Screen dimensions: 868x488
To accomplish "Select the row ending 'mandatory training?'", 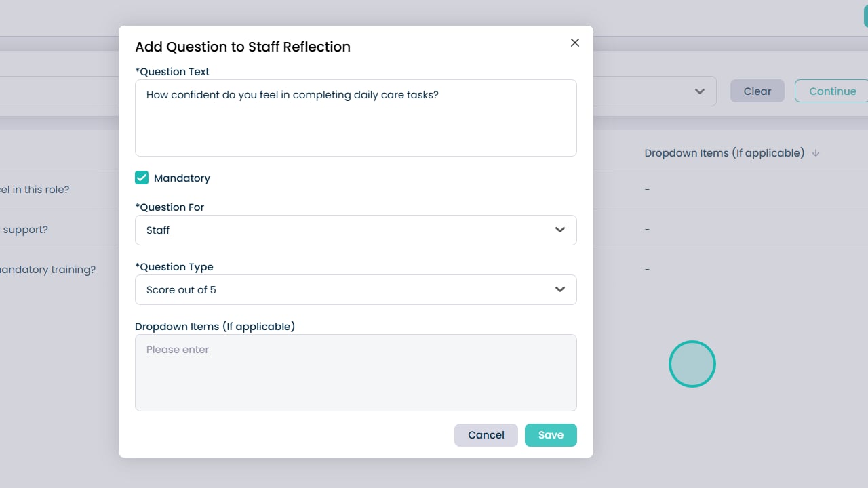I will point(47,270).
